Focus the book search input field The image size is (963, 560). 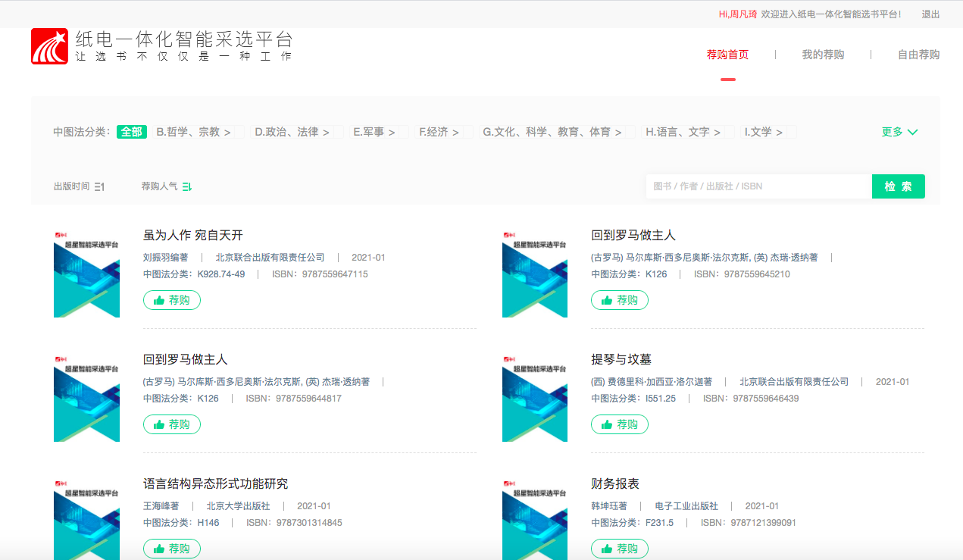[x=758, y=186]
